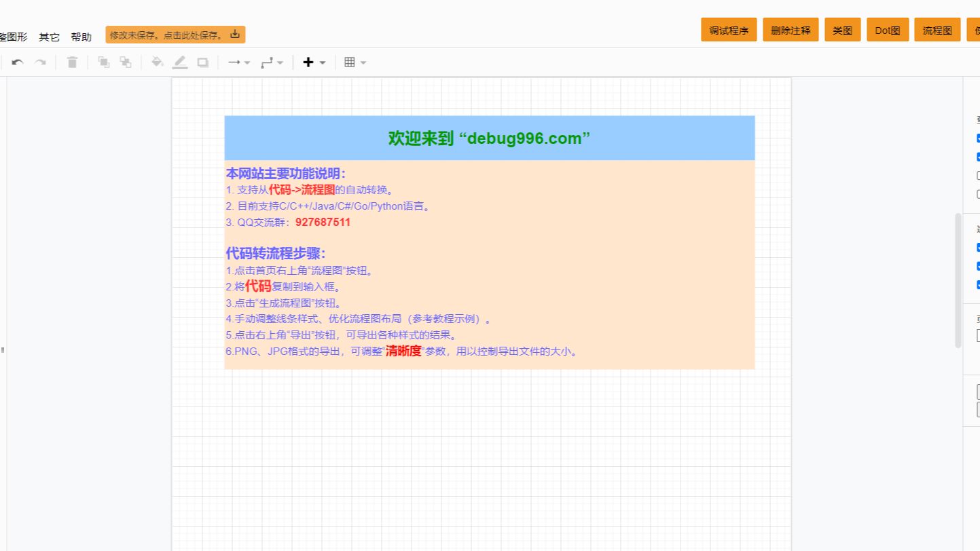Pick the line color pencil tool
This screenshot has height=551, width=980.
coord(179,62)
